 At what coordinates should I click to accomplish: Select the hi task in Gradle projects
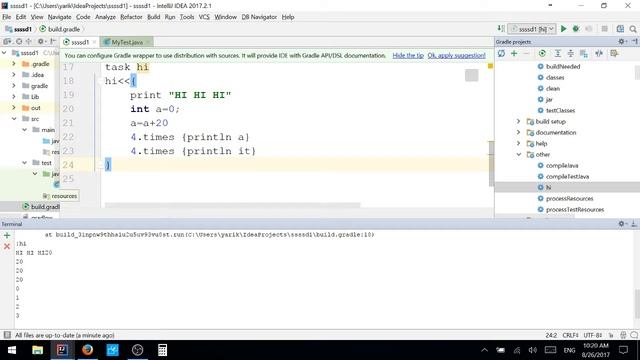(549, 187)
